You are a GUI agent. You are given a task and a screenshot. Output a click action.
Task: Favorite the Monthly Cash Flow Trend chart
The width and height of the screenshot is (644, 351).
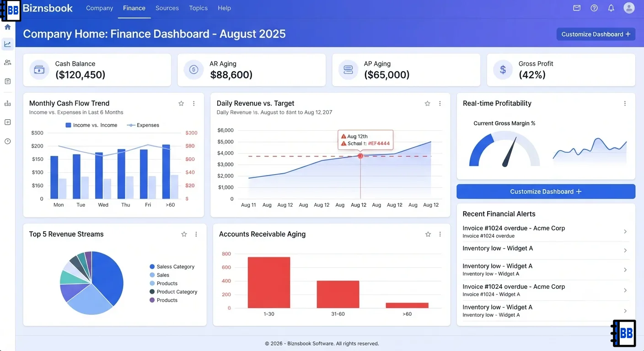[181, 104]
